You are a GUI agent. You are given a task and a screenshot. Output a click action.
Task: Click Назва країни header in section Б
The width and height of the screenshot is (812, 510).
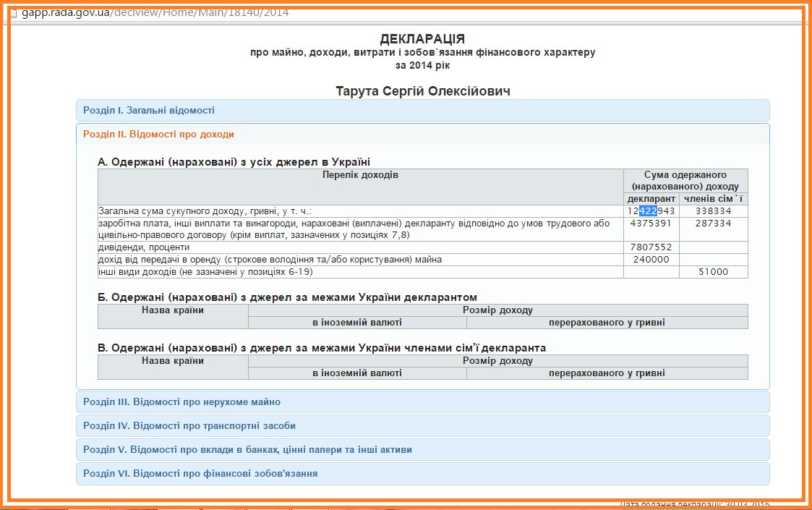click(172, 310)
